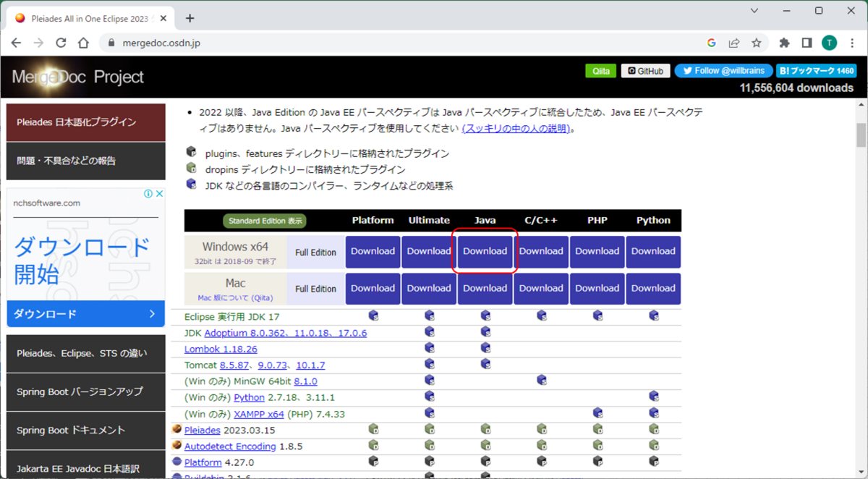Open Spring Boot ドキュメント sidebar item
Image resolution: width=868 pixels, height=479 pixels.
point(85,430)
